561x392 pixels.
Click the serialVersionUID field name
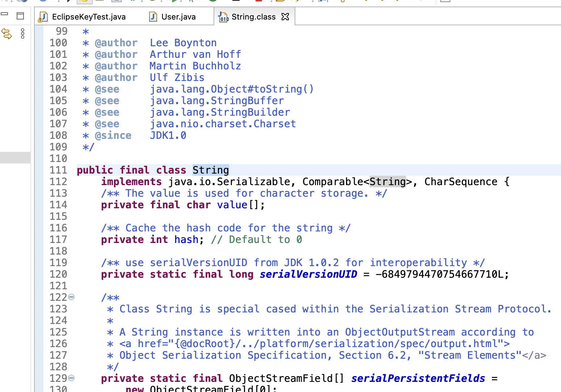(308, 274)
